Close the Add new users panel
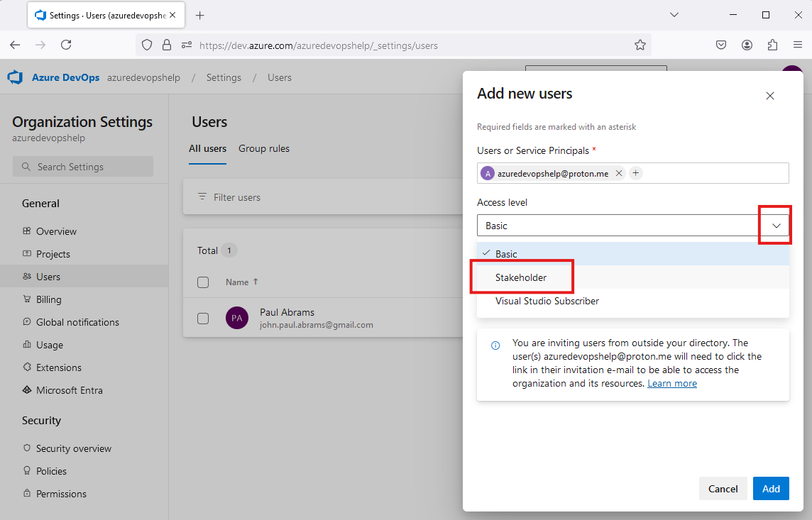812x520 pixels. (770, 96)
